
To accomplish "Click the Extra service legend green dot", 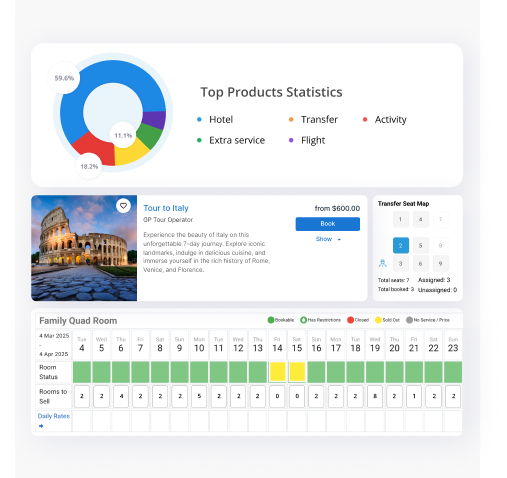I will [x=199, y=140].
